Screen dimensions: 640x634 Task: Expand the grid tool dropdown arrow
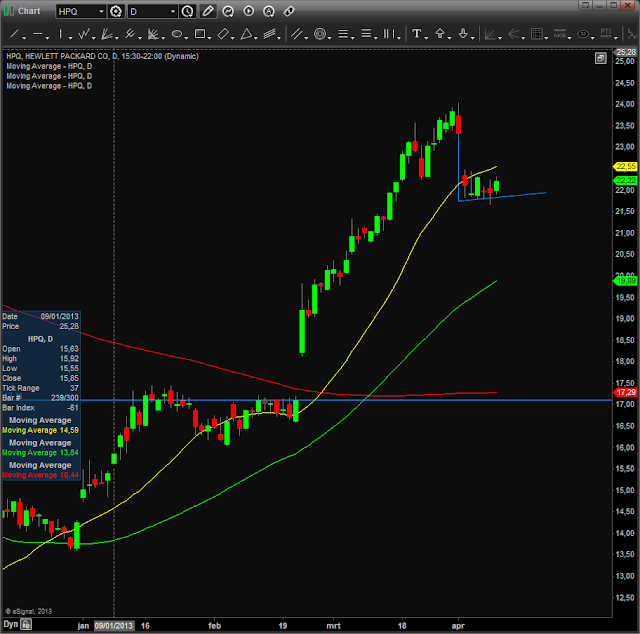tap(546, 38)
